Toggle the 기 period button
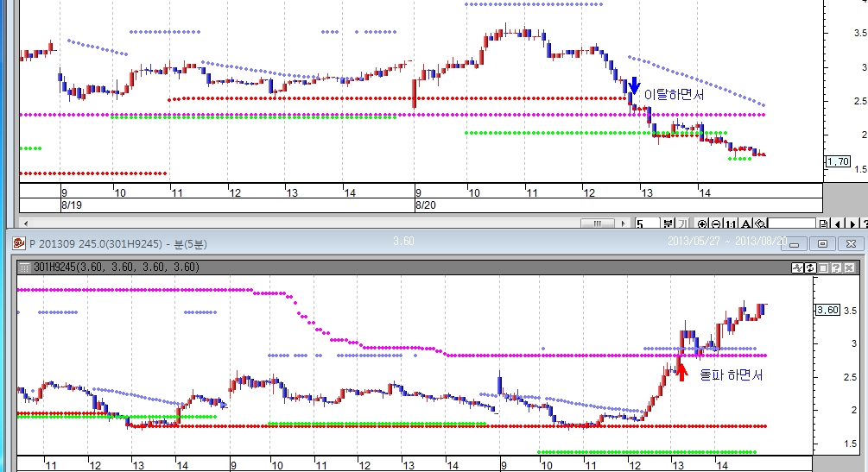The image size is (868, 472). (x=682, y=223)
